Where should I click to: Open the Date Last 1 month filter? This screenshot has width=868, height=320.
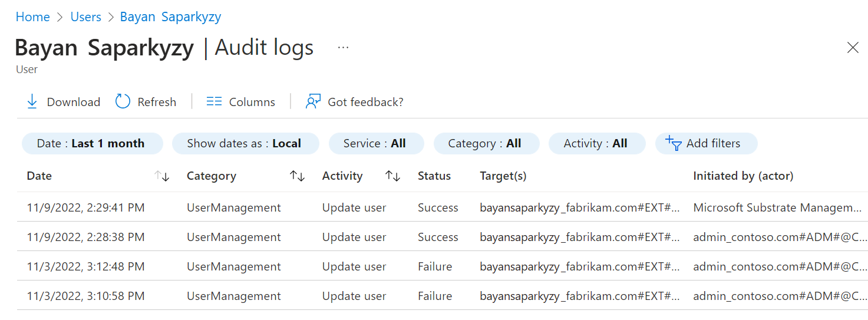(91, 143)
